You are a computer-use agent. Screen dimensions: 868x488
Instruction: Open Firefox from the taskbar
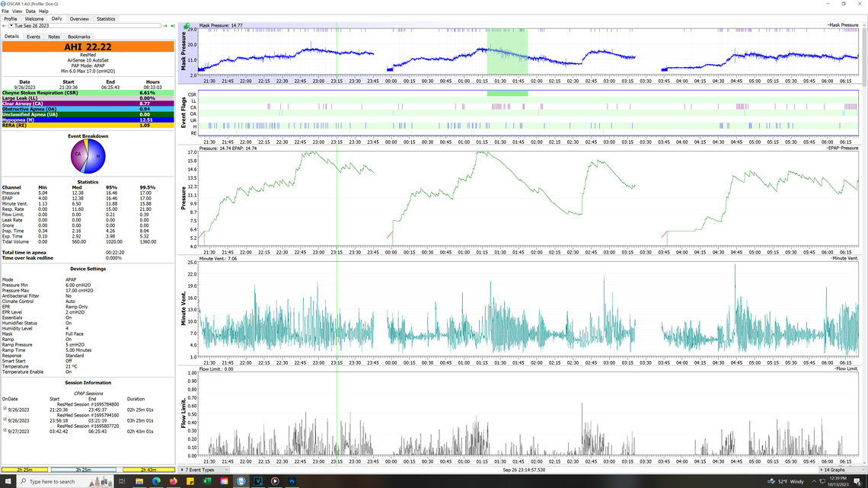coord(174,481)
